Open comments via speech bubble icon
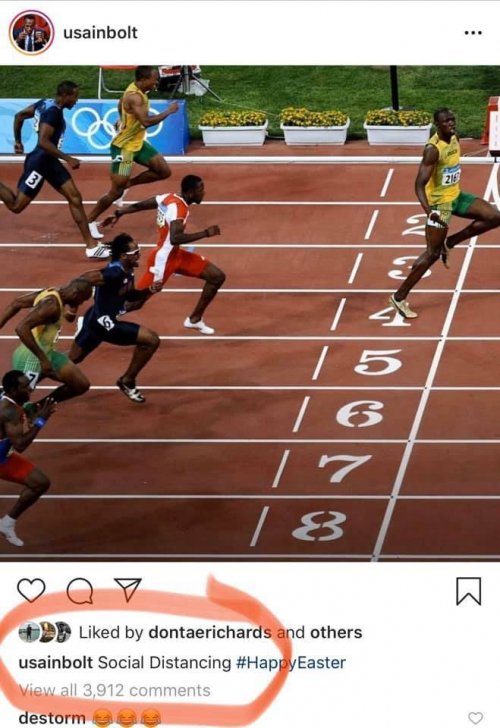Image resolution: width=500 pixels, height=728 pixels. pos(80,591)
